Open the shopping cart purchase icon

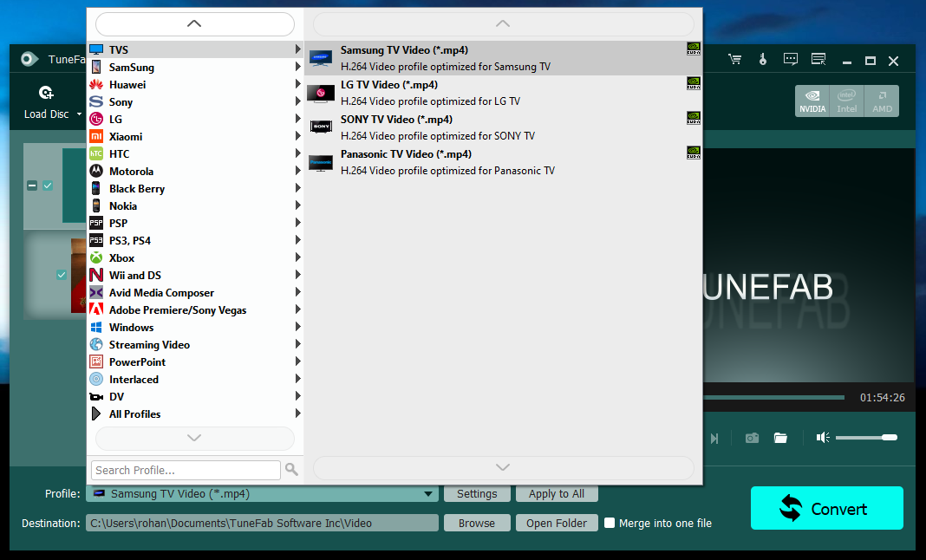735,60
